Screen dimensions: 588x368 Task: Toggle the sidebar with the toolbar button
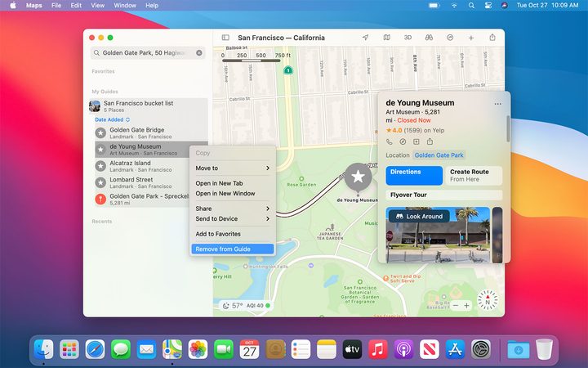pos(225,38)
